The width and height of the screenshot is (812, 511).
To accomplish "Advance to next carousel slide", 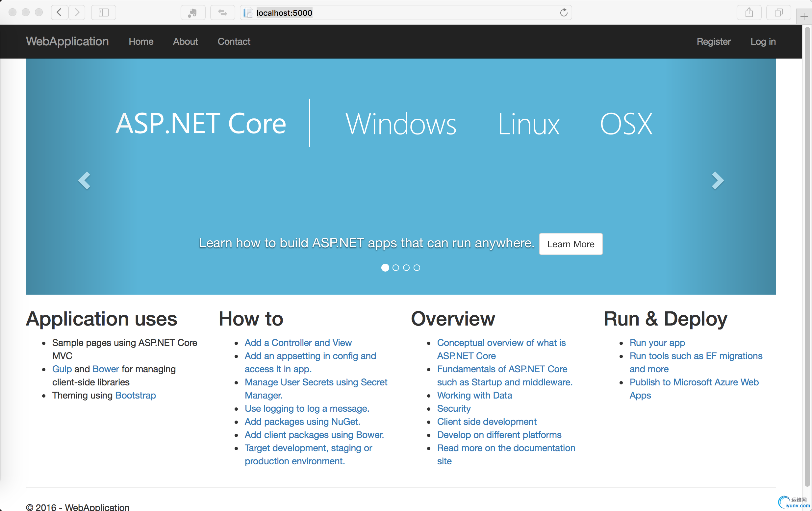I will click(718, 180).
